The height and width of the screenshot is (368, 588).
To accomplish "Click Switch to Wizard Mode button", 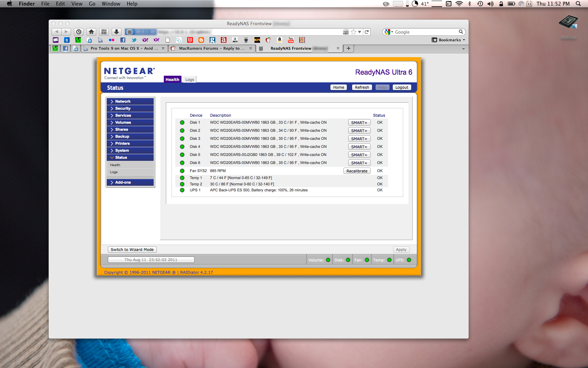I will pyautogui.click(x=132, y=250).
